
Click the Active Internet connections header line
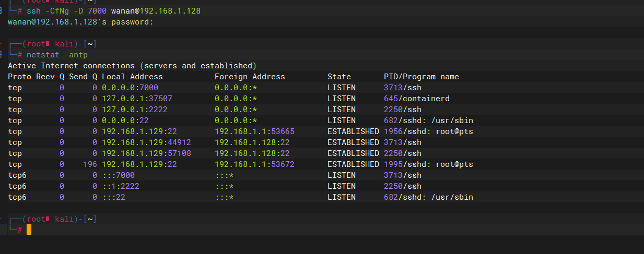132,66
